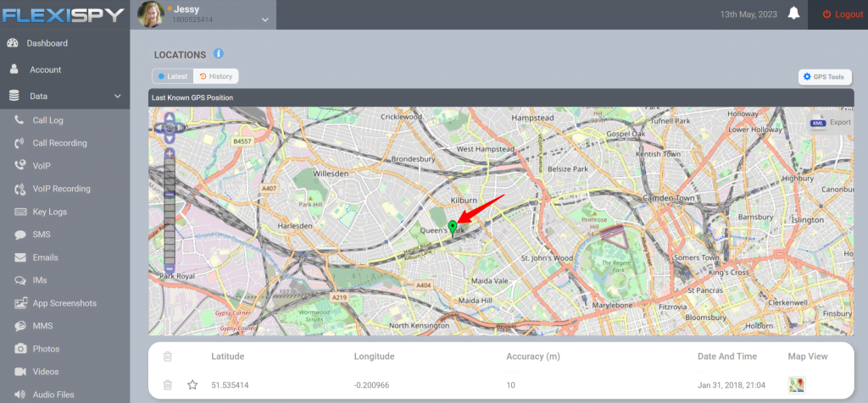Zoom in with the map plus button
The image size is (868, 403).
170,152
